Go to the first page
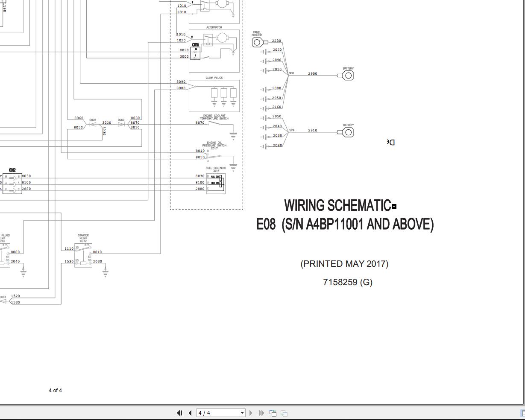 coord(179,413)
